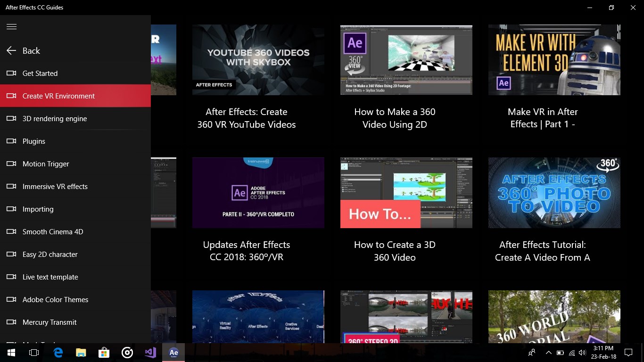Open the Windows Start menu
644x362 pixels.
coord(11,353)
